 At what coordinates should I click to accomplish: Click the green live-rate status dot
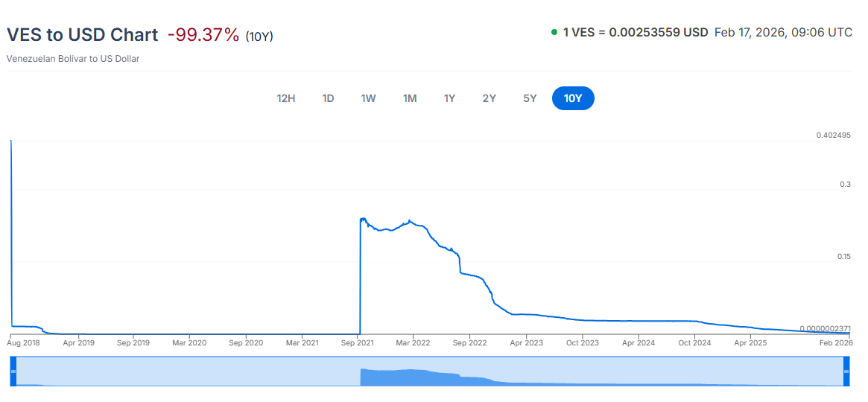coord(554,32)
